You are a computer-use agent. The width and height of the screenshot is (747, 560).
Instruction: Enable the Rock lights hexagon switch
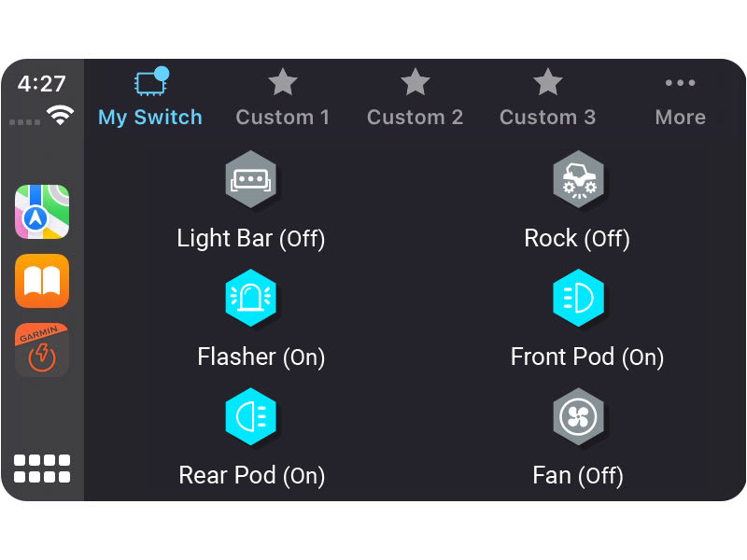(x=578, y=179)
